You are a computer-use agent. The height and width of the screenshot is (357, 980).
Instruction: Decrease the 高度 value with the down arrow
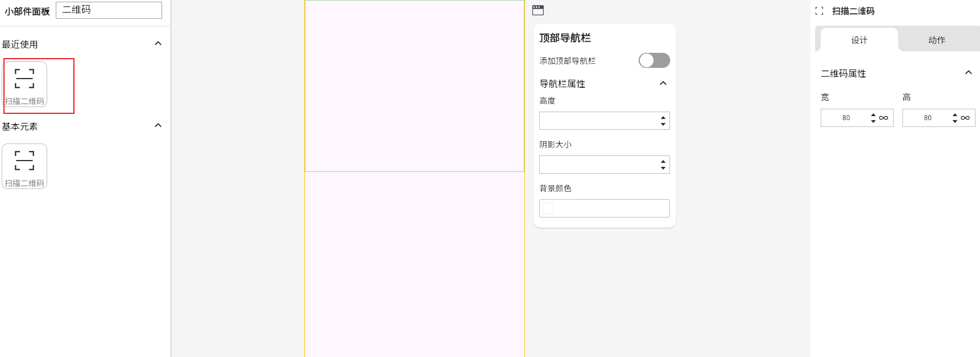pos(663,124)
